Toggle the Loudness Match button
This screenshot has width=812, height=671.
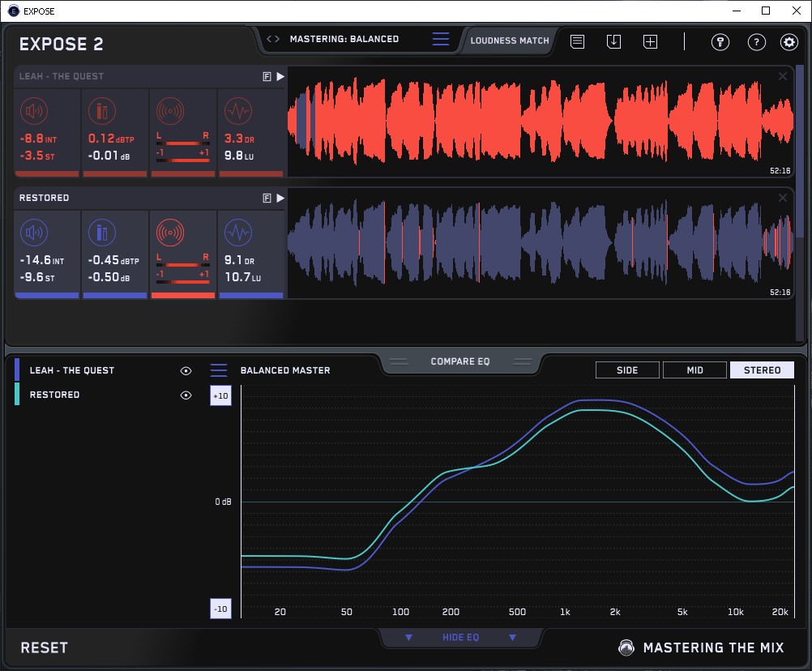pyautogui.click(x=510, y=41)
